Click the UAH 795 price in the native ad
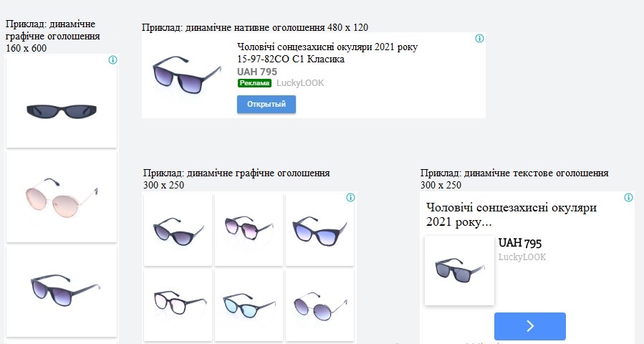Image resolution: width=644 pixels, height=344 pixels. [257, 72]
